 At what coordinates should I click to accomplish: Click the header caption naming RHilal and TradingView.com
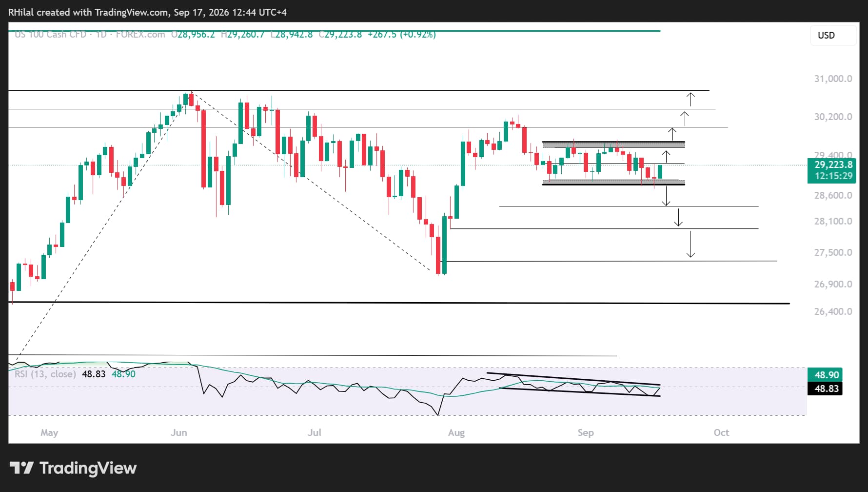[147, 12]
